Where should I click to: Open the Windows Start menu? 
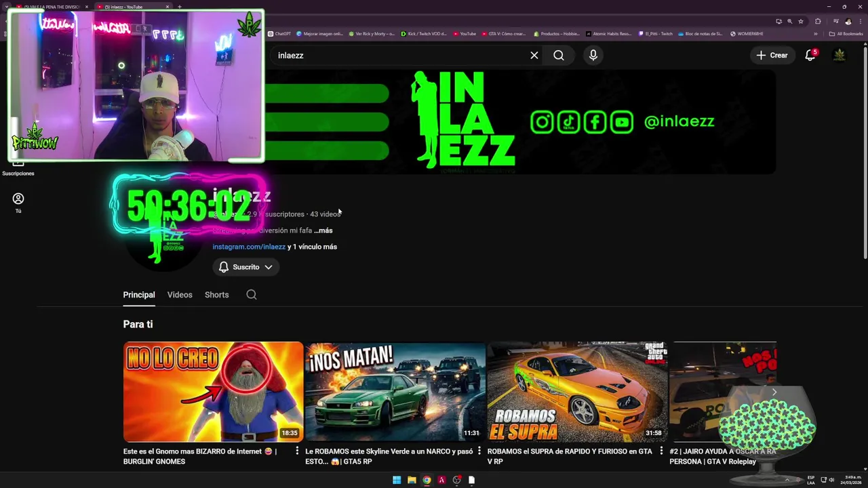click(397, 480)
